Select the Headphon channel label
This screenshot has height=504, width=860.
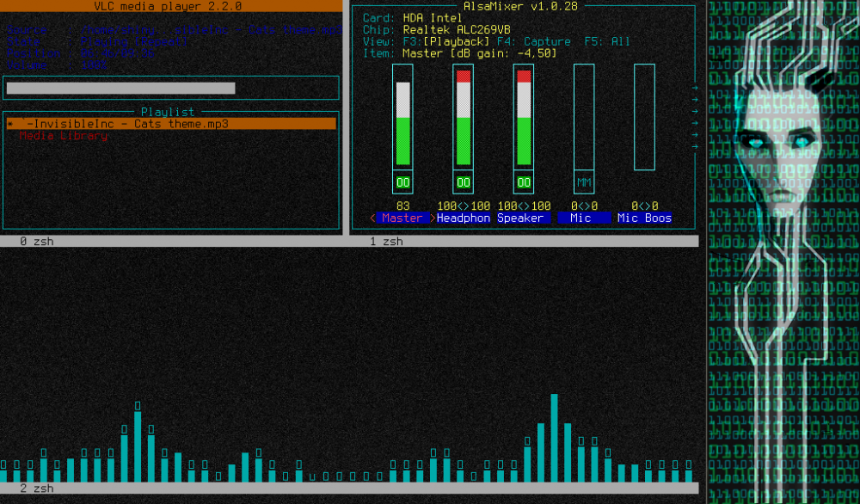point(464,218)
